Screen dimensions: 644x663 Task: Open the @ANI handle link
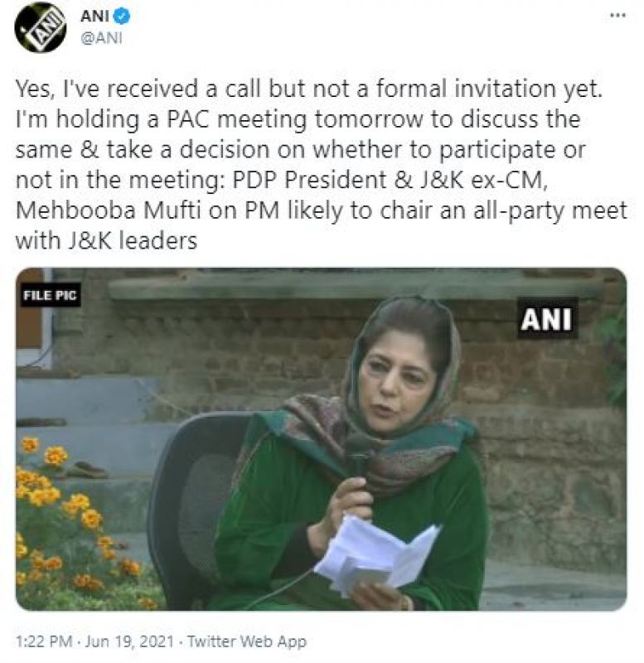[101, 38]
